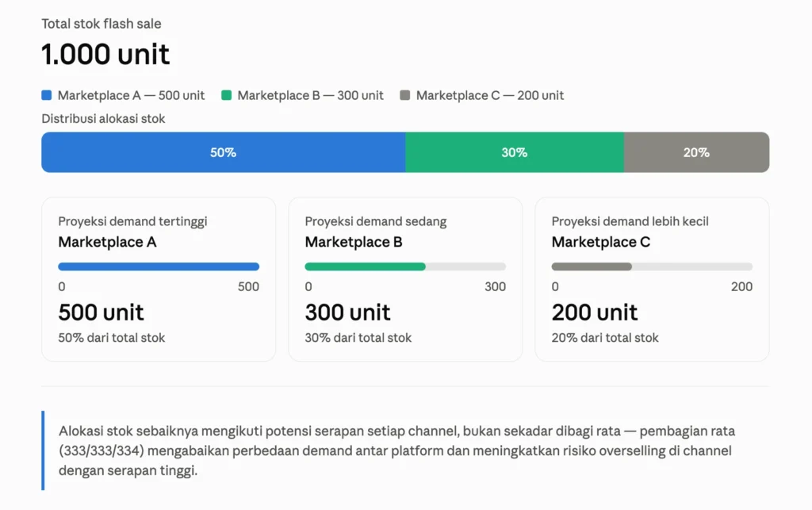The height and width of the screenshot is (510, 812).
Task: Click 'Proyeksi demand tertinggi' card label
Action: (x=132, y=221)
